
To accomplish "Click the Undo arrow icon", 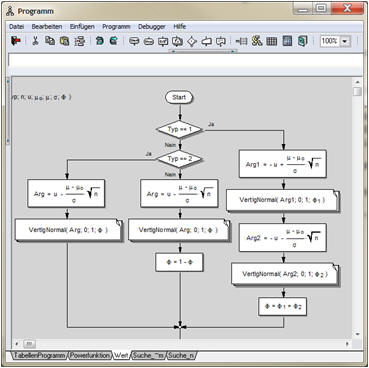I will click(100, 41).
